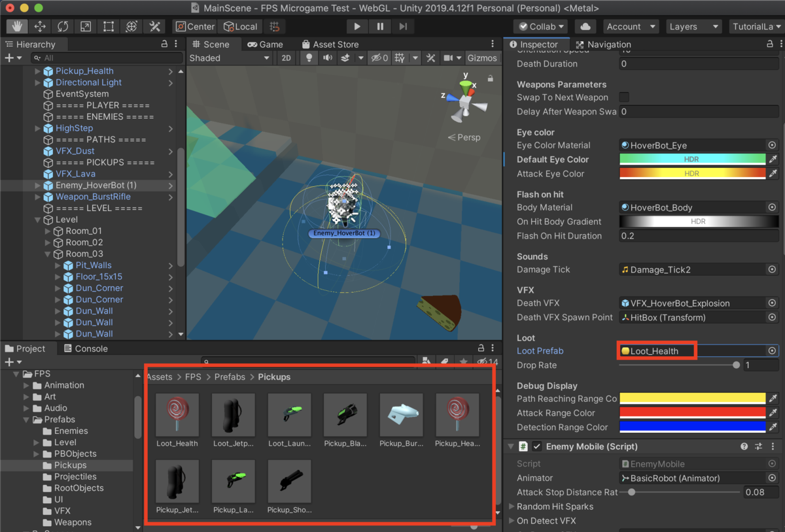Image resolution: width=785 pixels, height=532 pixels.
Task: Open the cloud services panel
Action: click(x=585, y=27)
